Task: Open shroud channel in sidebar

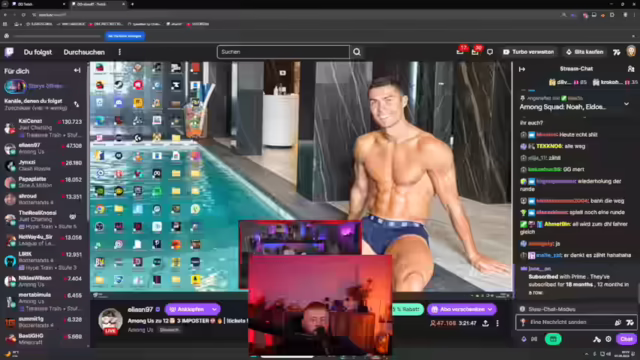Action: click(x=43, y=199)
